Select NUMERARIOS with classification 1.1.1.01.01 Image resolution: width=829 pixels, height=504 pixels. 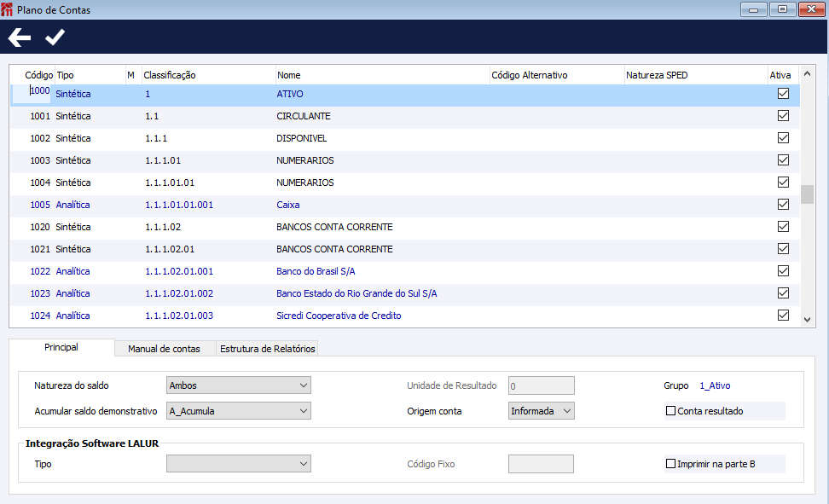(x=305, y=182)
